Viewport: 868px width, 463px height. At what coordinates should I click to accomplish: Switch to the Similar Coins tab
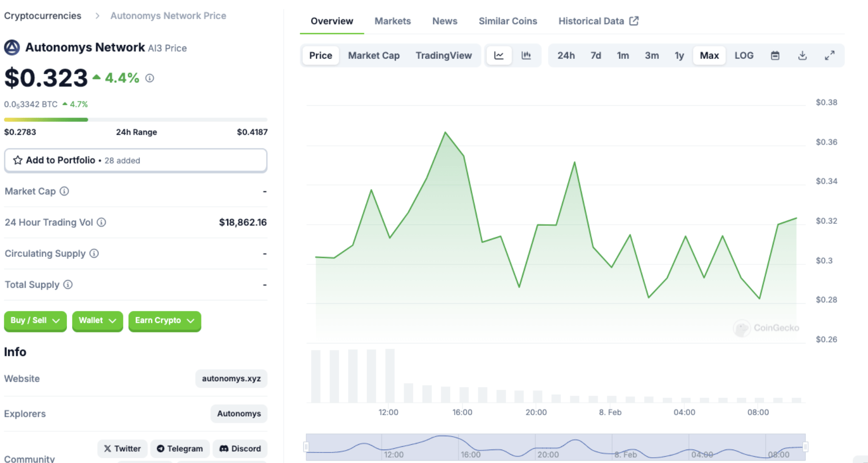[x=508, y=21]
